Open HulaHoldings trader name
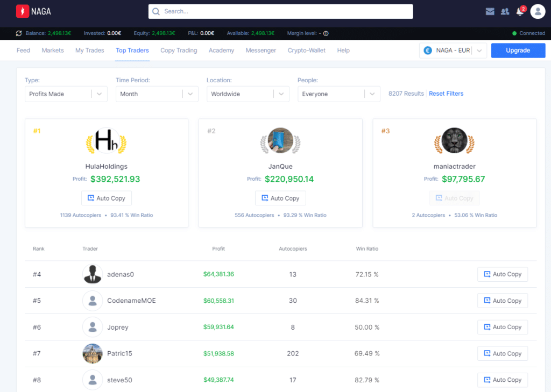 (107, 167)
